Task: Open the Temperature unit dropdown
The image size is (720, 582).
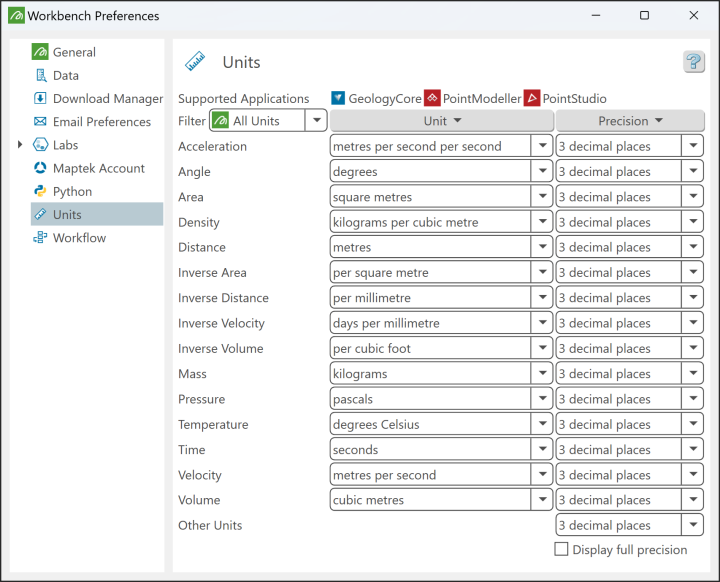Action: pyautogui.click(x=542, y=425)
